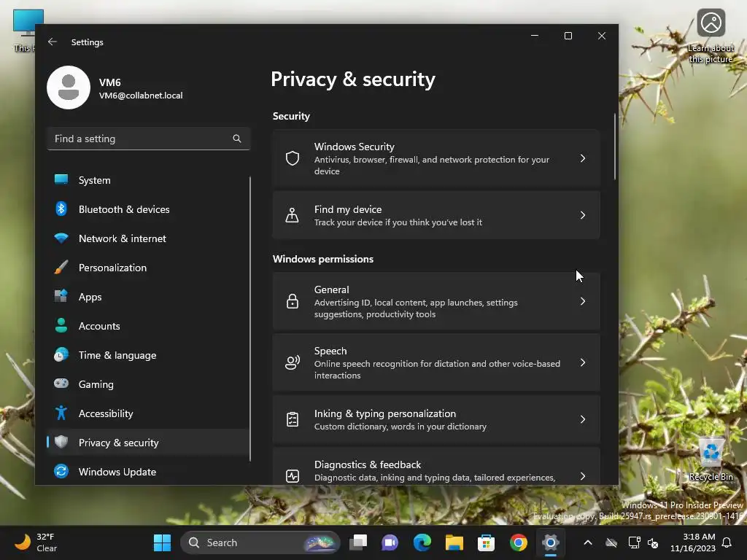Open the Recycle Bin on desktop
The image size is (747, 560).
click(711, 459)
